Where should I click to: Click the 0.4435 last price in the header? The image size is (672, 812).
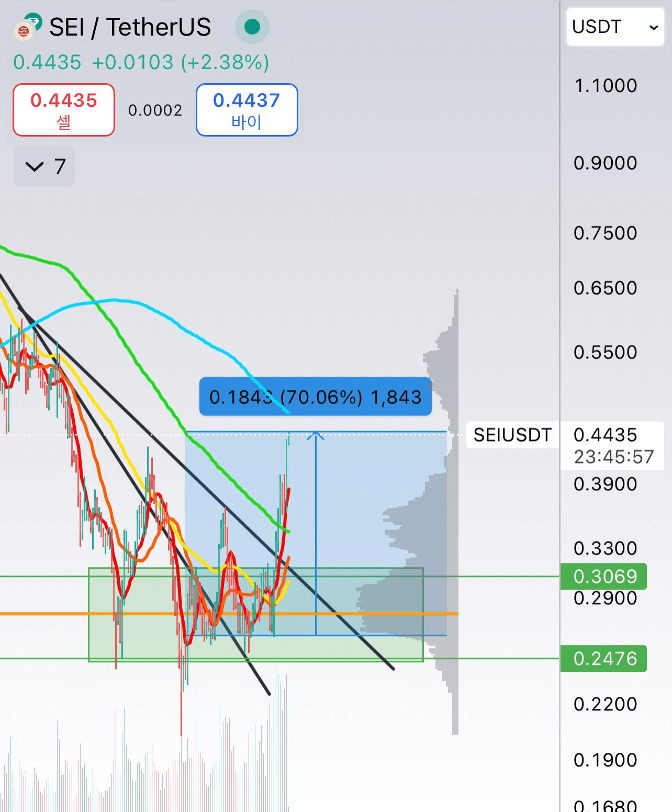point(47,62)
